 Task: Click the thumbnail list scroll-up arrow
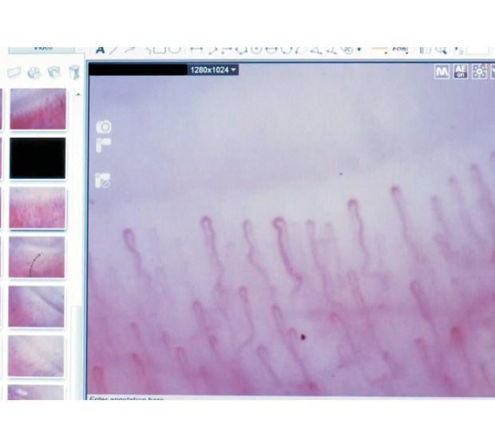coord(78,94)
